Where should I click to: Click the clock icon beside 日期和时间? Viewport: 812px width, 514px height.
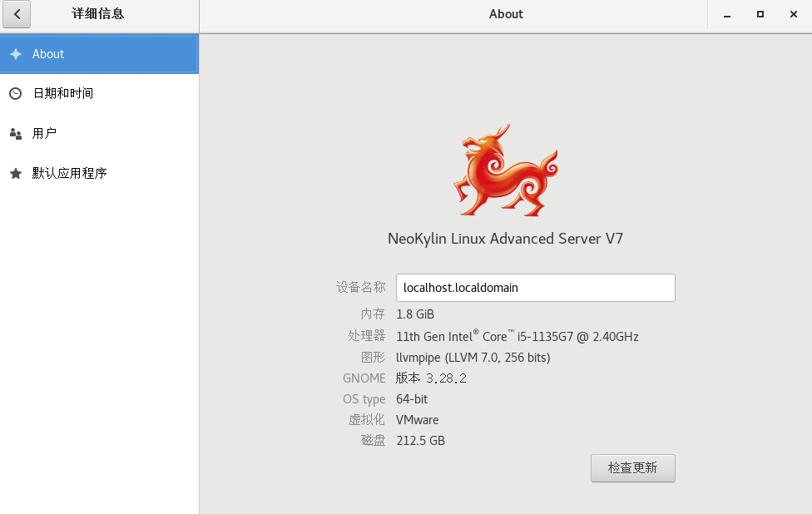pyautogui.click(x=16, y=94)
